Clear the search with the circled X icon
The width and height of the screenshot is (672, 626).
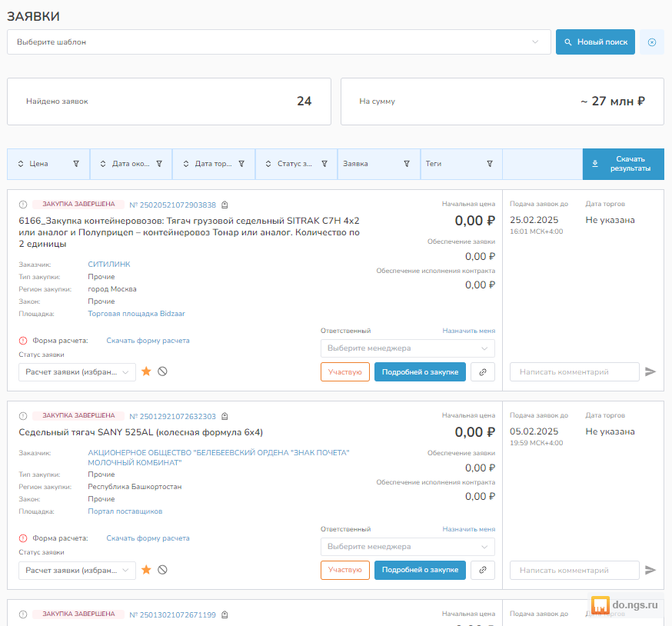point(651,42)
